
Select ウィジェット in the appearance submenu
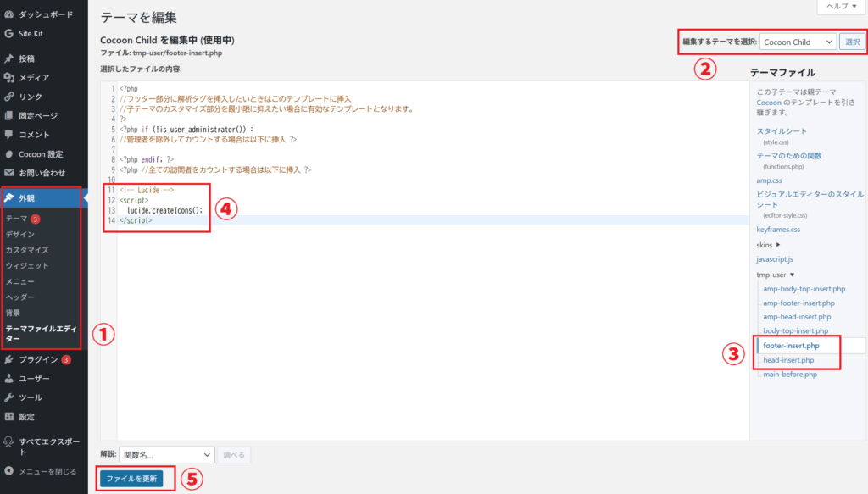[27, 265]
